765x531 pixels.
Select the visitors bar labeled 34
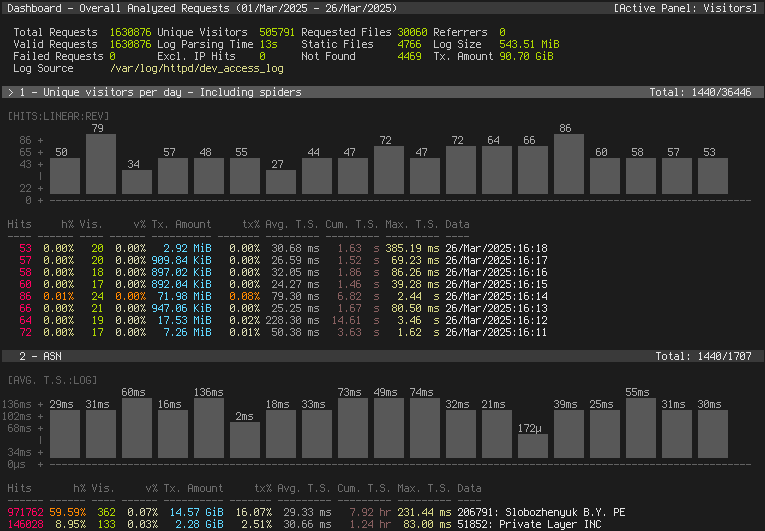[x=137, y=181]
